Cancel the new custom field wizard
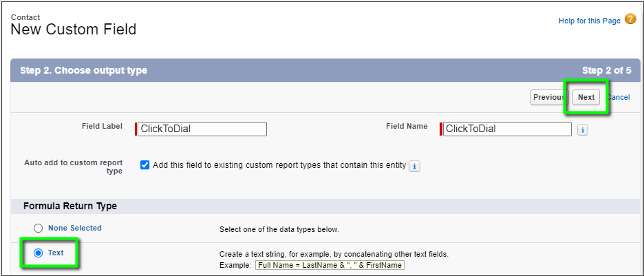Screen dimensions: 644x276 pos(619,97)
